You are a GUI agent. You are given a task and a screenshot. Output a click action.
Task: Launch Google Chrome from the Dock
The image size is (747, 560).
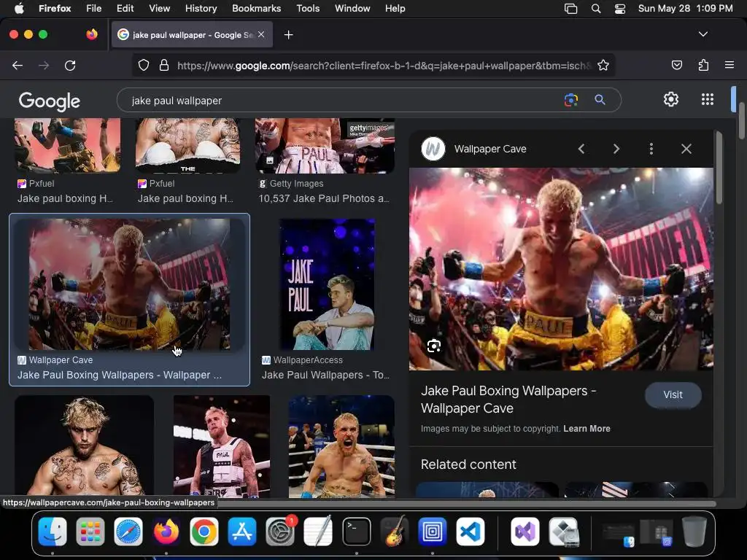pyautogui.click(x=204, y=532)
